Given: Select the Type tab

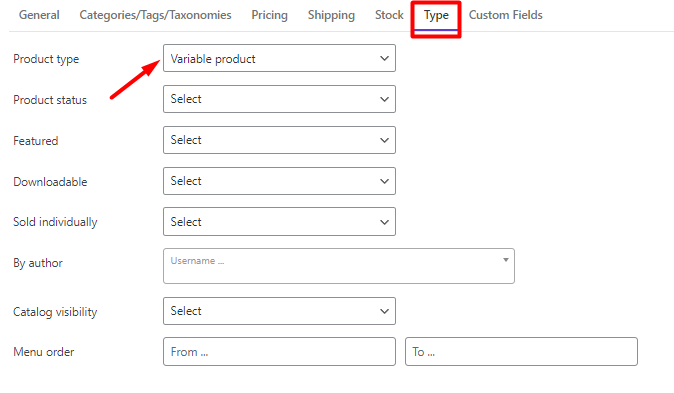Looking at the screenshot, I should 436,15.
